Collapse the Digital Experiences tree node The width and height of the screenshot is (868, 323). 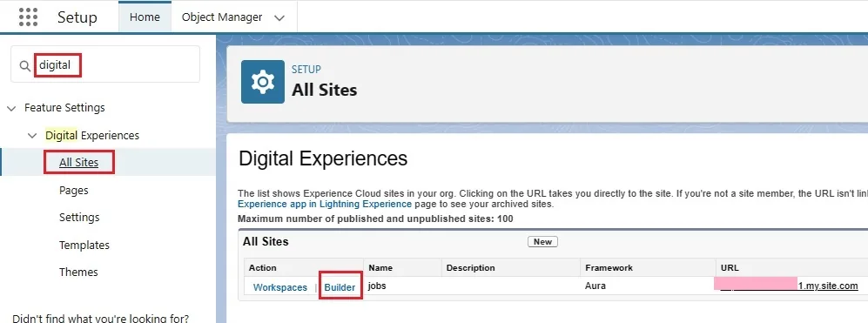coord(33,136)
